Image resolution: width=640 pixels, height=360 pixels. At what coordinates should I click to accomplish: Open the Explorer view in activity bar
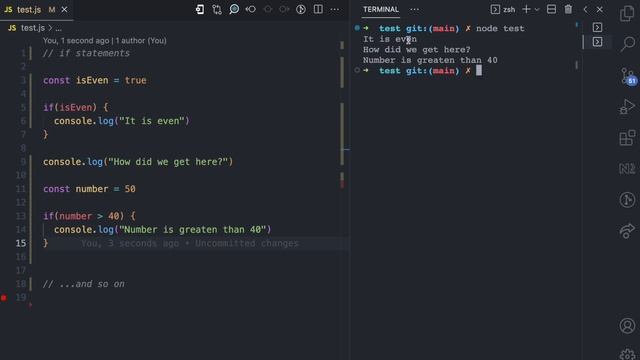627,13
